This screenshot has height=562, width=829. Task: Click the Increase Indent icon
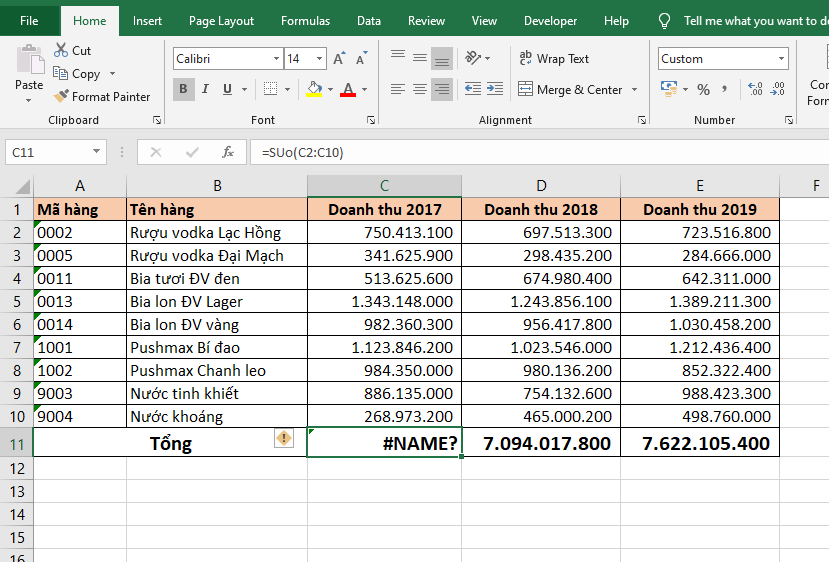495,90
